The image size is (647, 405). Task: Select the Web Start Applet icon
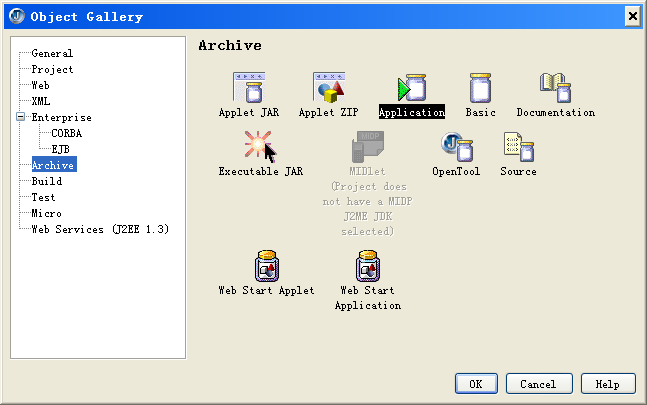[x=267, y=266]
